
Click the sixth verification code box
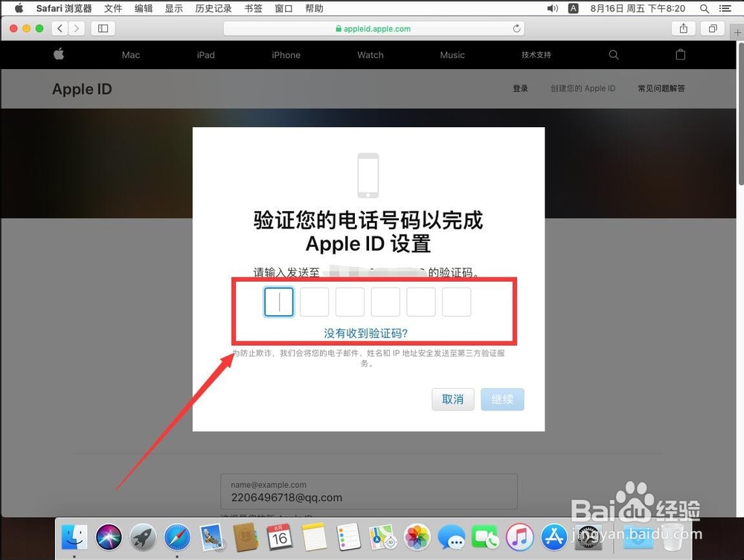[x=457, y=302]
